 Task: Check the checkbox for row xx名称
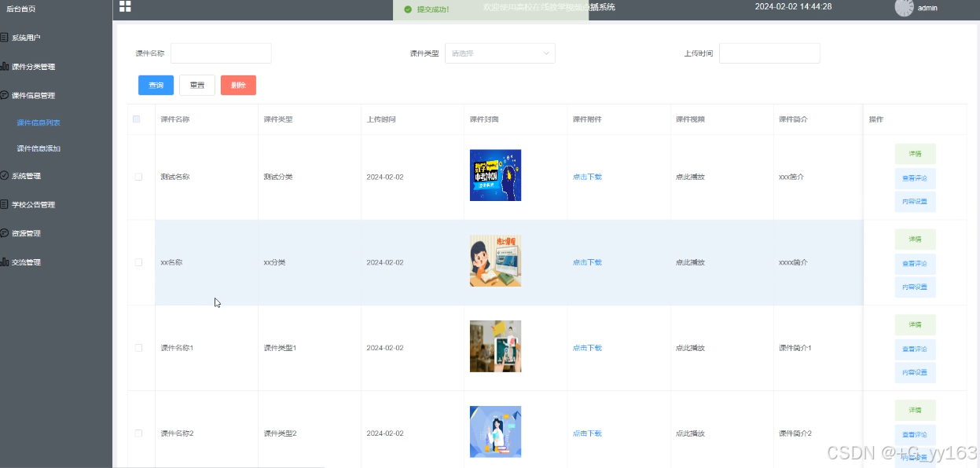point(138,262)
